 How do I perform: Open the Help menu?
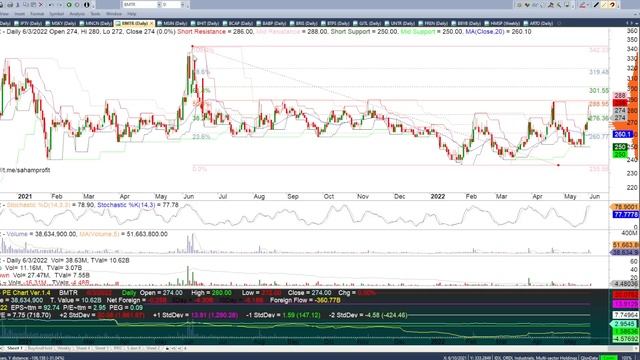[131, 14]
